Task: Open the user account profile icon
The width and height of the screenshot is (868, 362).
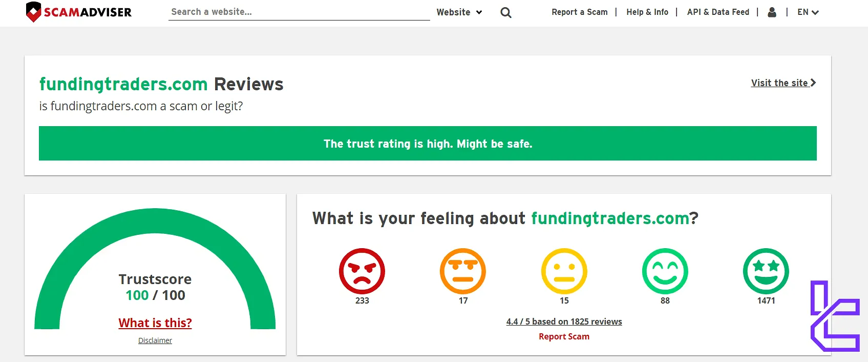Action: coord(772,12)
